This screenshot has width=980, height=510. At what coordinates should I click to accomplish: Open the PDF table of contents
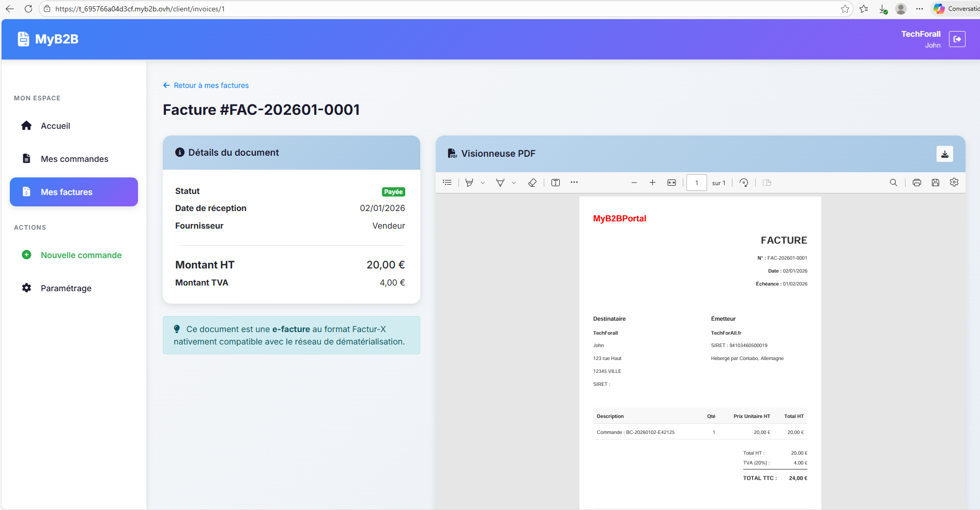[x=447, y=183]
